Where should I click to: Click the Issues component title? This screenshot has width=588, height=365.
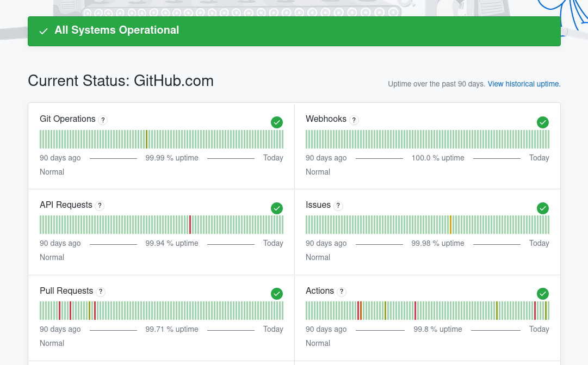click(318, 205)
